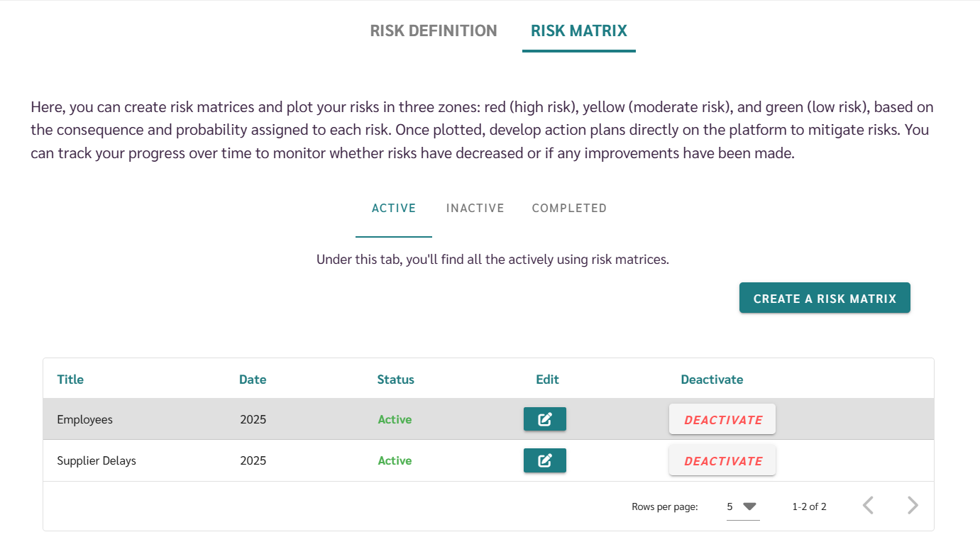The image size is (980, 537).
Task: Deactivate the Supplier Delays risk matrix
Action: click(722, 460)
